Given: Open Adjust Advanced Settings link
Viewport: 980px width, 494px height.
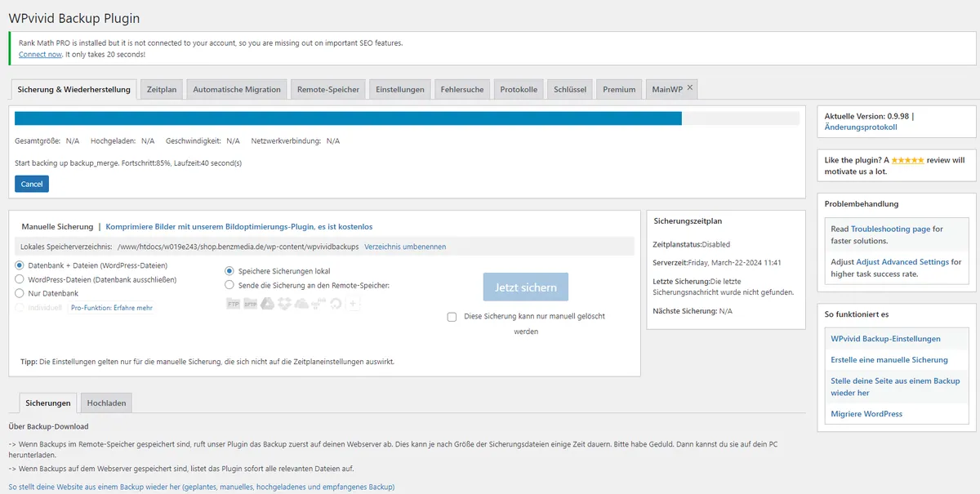Looking at the screenshot, I should tap(902, 262).
